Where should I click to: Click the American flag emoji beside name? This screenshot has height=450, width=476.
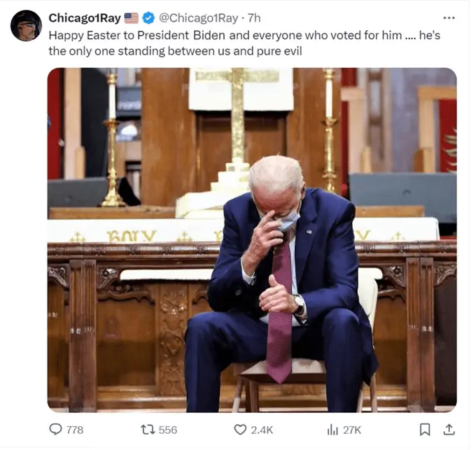[x=132, y=18]
